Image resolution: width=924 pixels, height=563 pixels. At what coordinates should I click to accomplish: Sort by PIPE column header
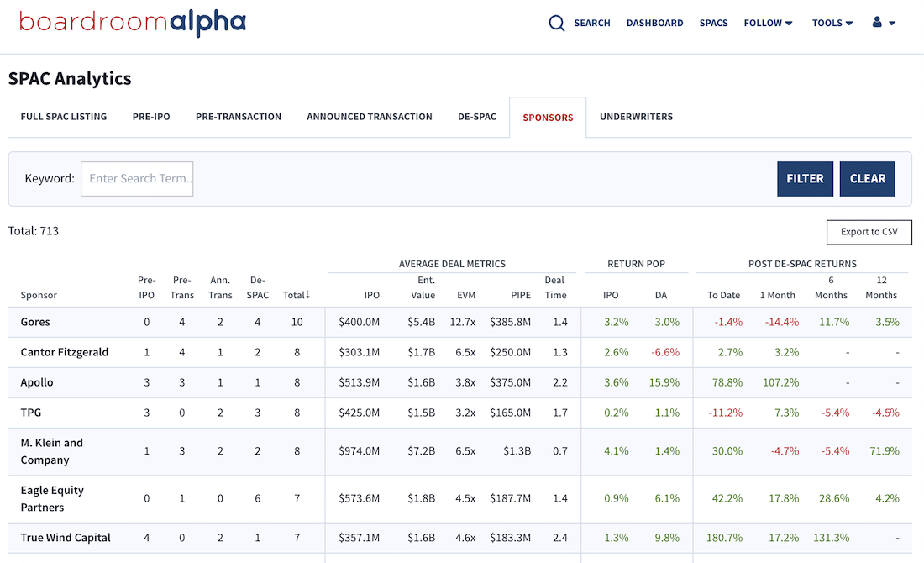click(521, 295)
